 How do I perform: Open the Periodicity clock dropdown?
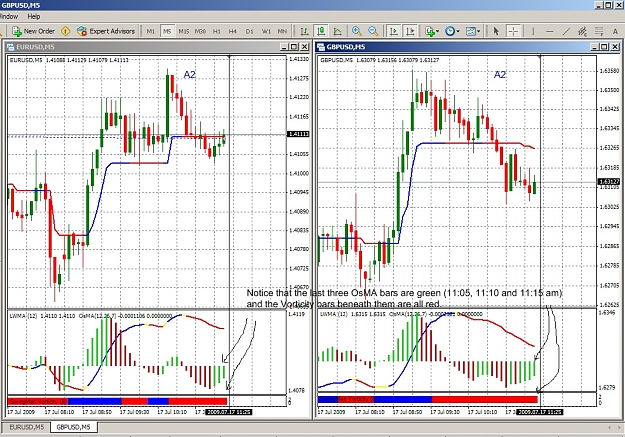(452, 31)
